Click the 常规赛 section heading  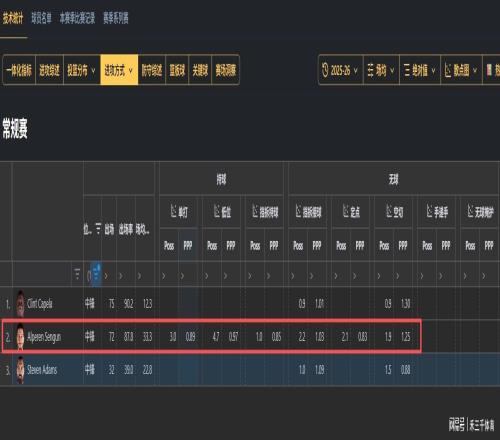[15, 128]
